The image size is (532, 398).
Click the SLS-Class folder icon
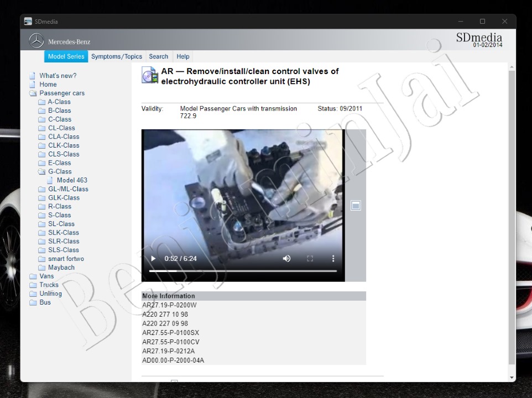[41, 250]
